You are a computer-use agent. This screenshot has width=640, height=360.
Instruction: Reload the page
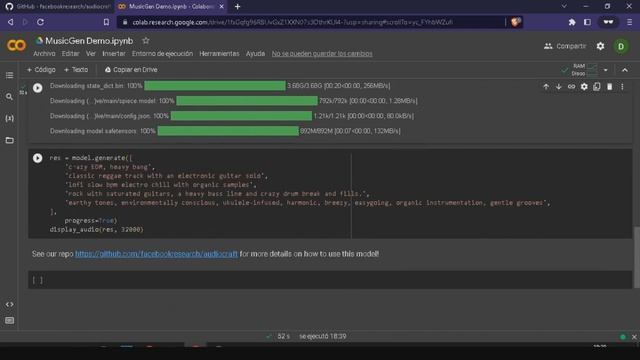pyautogui.click(x=40, y=22)
